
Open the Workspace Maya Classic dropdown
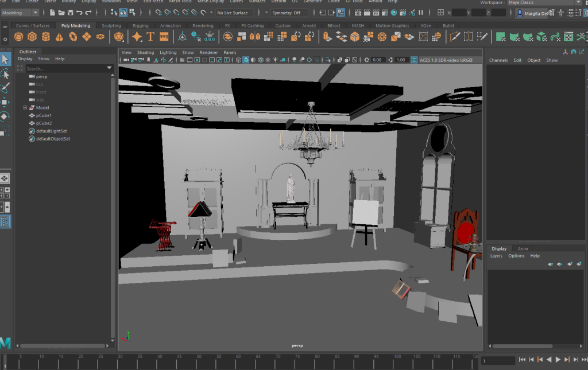544,3
